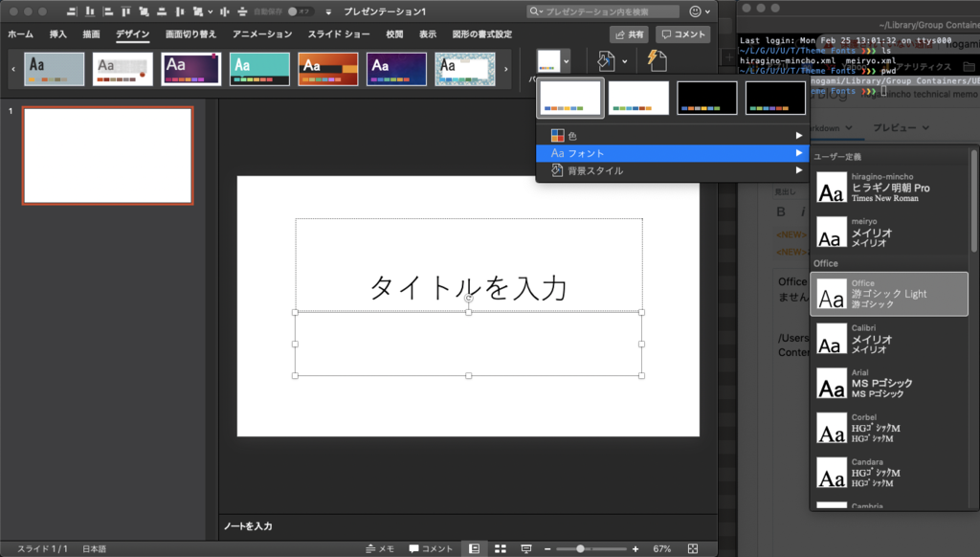
Task: Click the コメント button in the ribbon
Action: coord(683,34)
